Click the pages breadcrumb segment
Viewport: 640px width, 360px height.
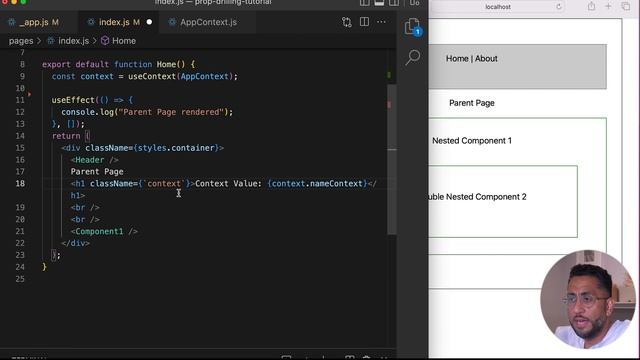coord(21,41)
